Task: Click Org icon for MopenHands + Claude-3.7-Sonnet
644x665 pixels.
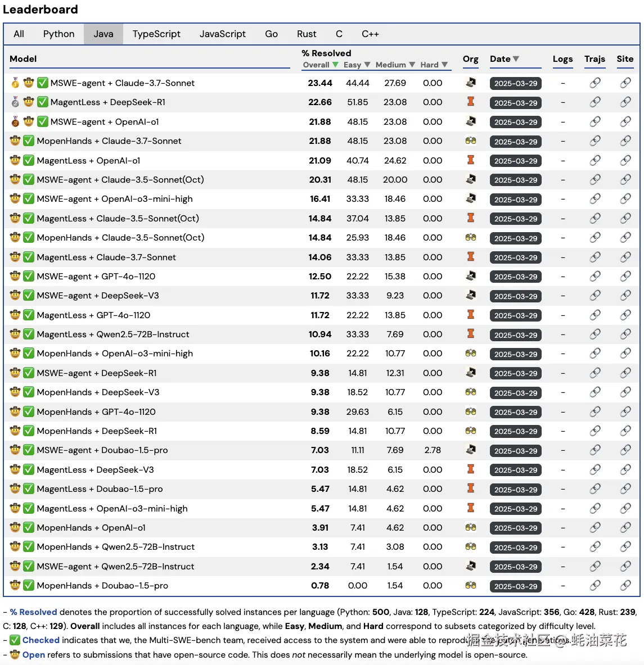Action: click(470, 141)
